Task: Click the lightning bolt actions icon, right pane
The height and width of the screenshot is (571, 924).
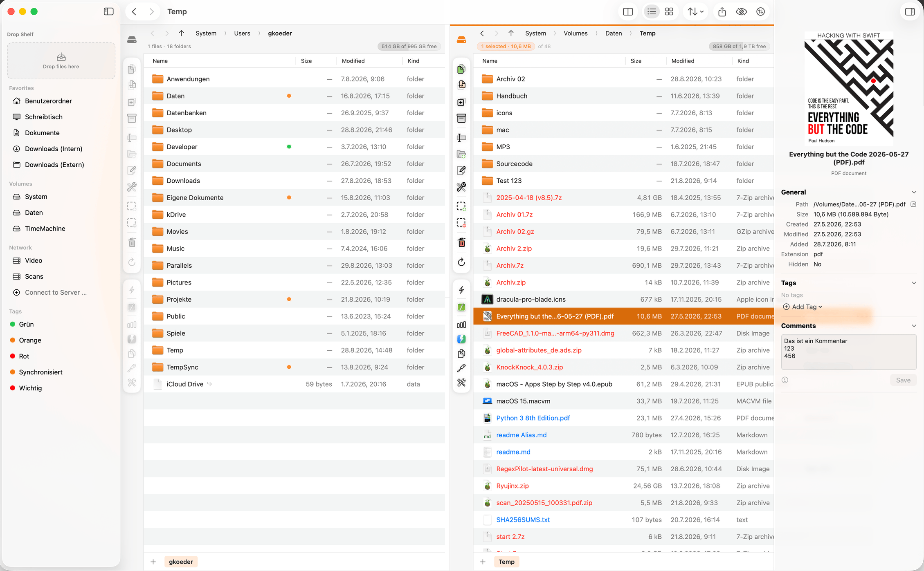Action: tap(461, 290)
